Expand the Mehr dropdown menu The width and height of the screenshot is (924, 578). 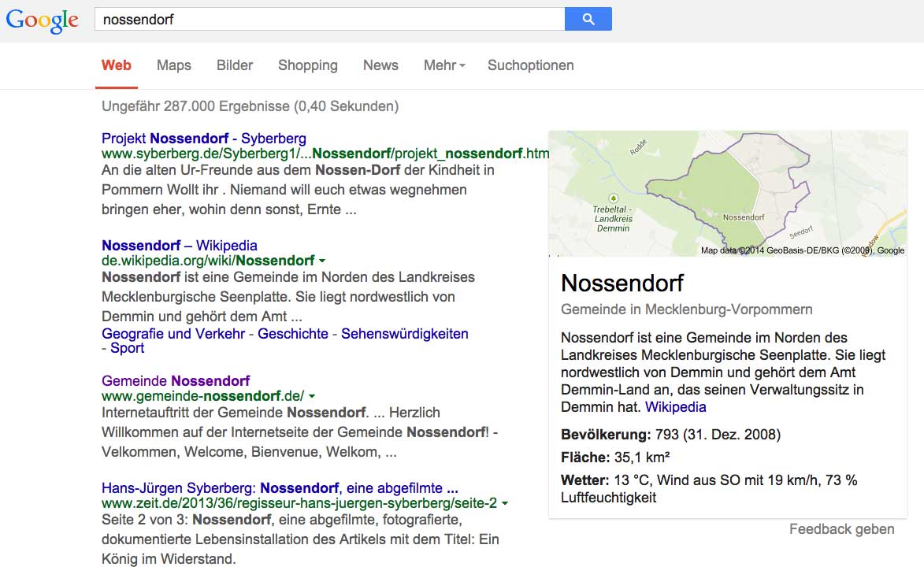[443, 65]
